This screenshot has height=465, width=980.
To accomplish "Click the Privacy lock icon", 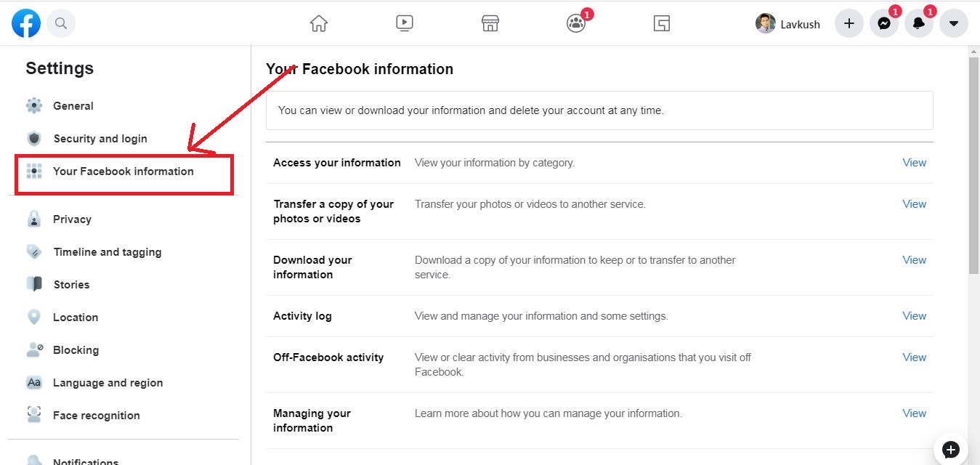I will tap(34, 219).
